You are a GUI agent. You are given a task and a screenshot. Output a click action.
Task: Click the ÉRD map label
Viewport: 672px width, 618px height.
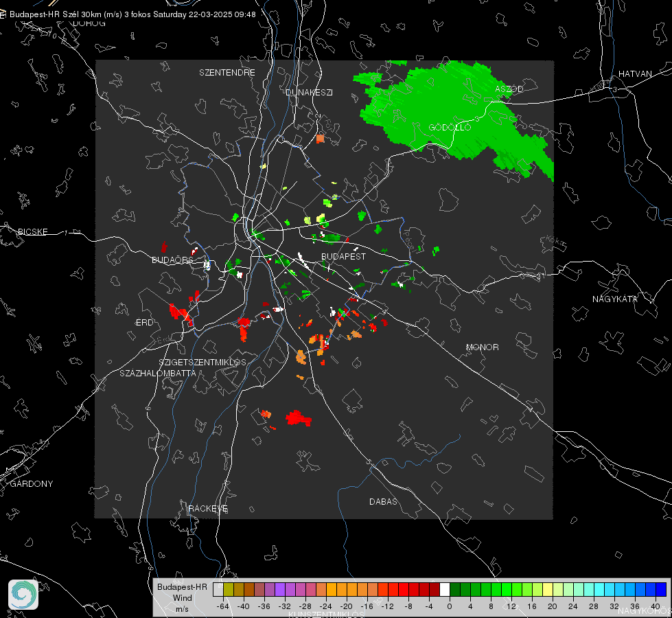pyautogui.click(x=144, y=323)
